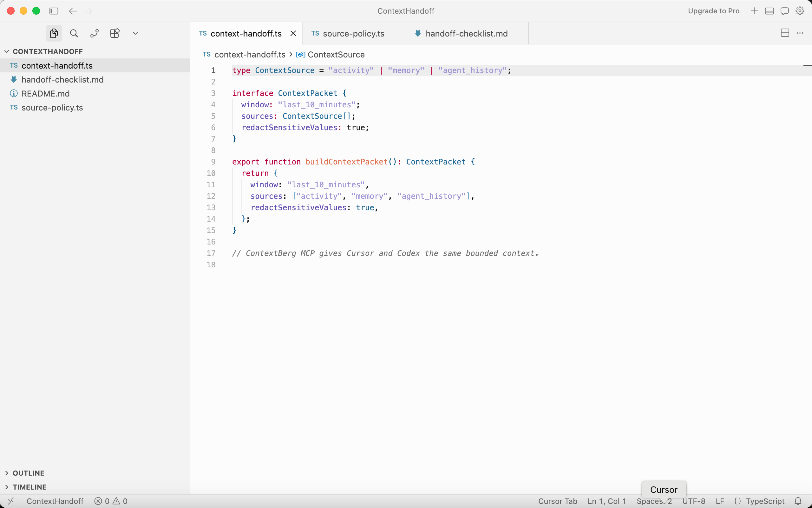The image size is (812, 508).
Task: Click context-handoff.ts in the breadcrumb
Action: (250, 54)
